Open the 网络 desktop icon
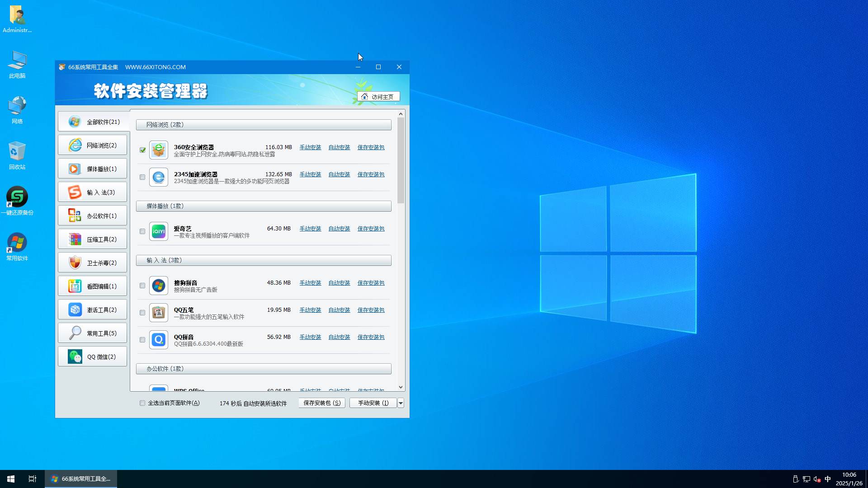This screenshot has height=488, width=868. pyautogui.click(x=17, y=110)
